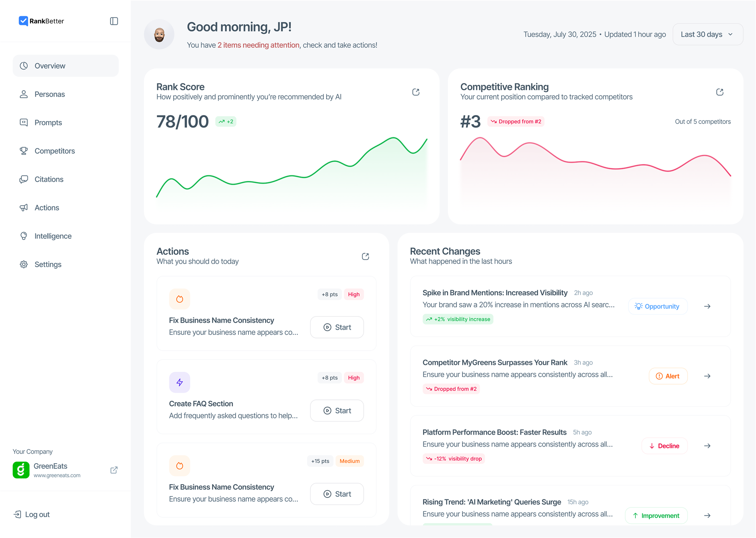Image resolution: width=756 pixels, height=538 pixels.
Task: Open the Actions card external link icon
Action: tap(365, 256)
